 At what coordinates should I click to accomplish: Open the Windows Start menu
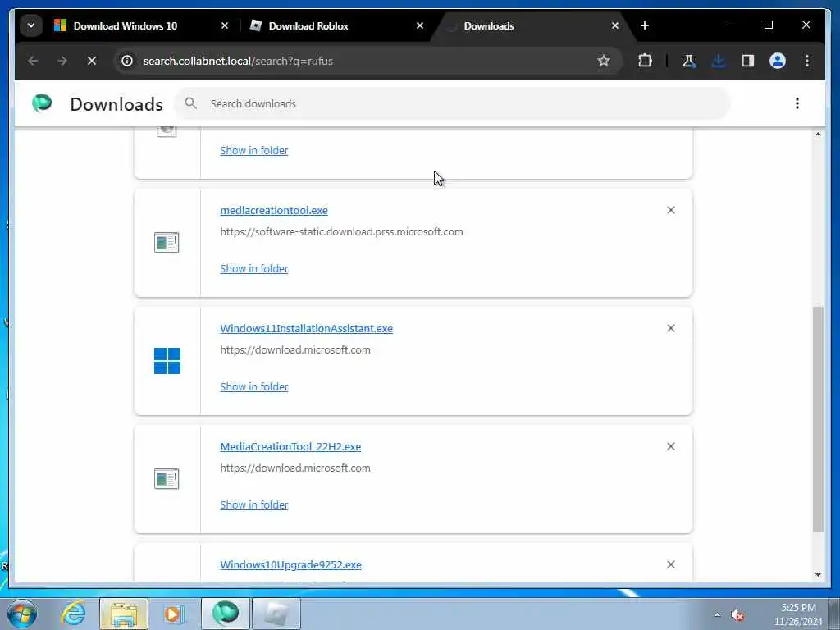tap(22, 614)
